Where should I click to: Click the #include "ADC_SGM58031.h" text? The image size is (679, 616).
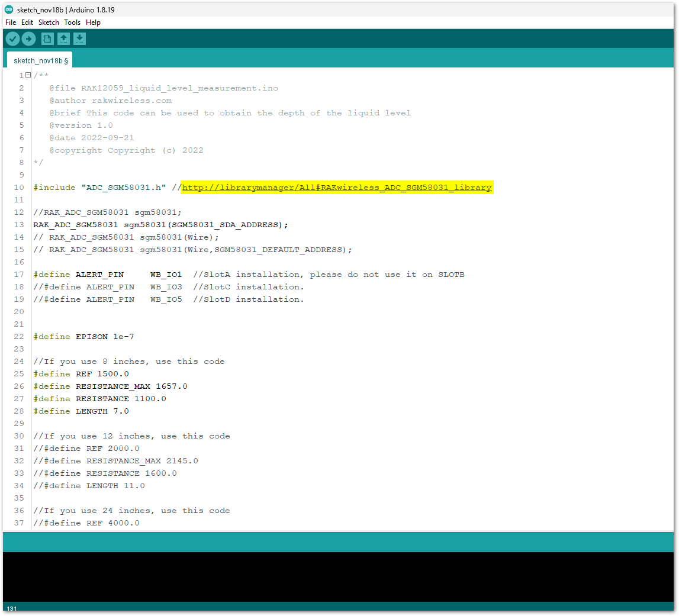click(99, 188)
